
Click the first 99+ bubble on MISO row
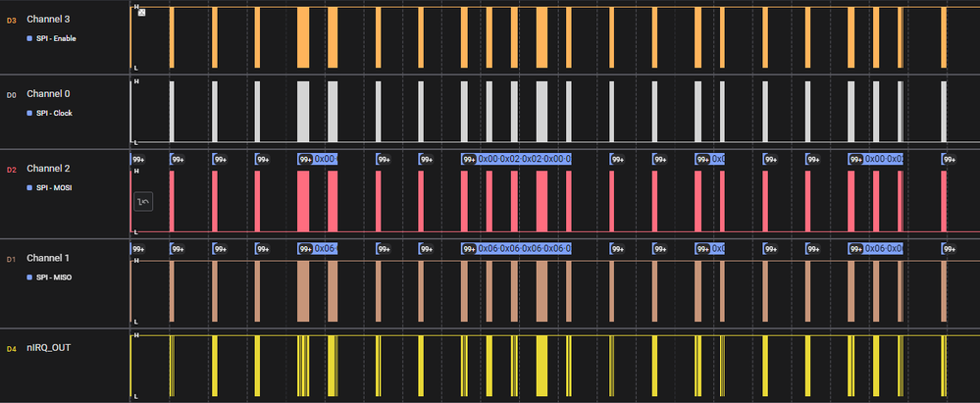point(138,249)
